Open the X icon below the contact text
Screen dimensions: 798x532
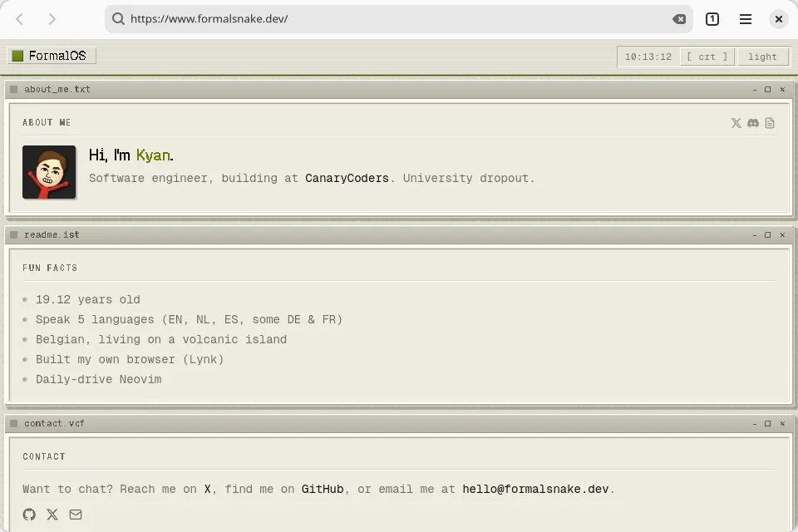[x=52, y=515]
